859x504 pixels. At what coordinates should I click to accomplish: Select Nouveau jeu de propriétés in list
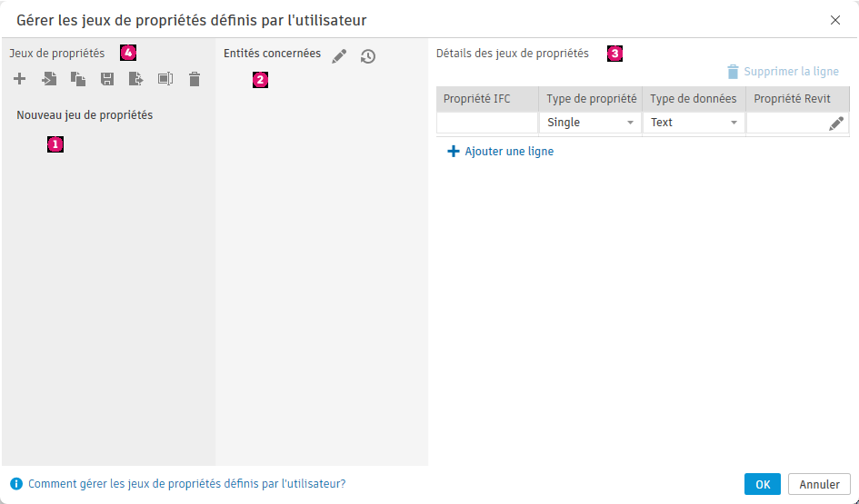85,115
